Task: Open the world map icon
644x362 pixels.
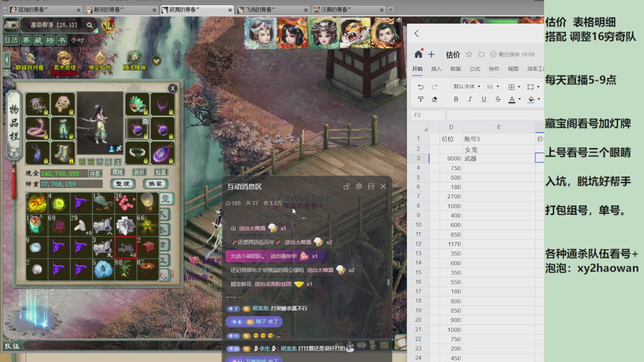Action: coord(11,25)
